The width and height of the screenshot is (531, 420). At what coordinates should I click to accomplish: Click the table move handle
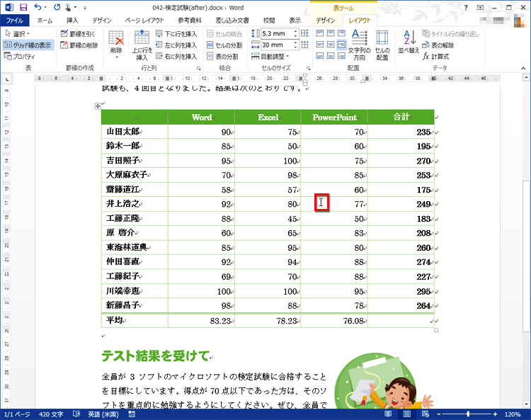(98, 106)
